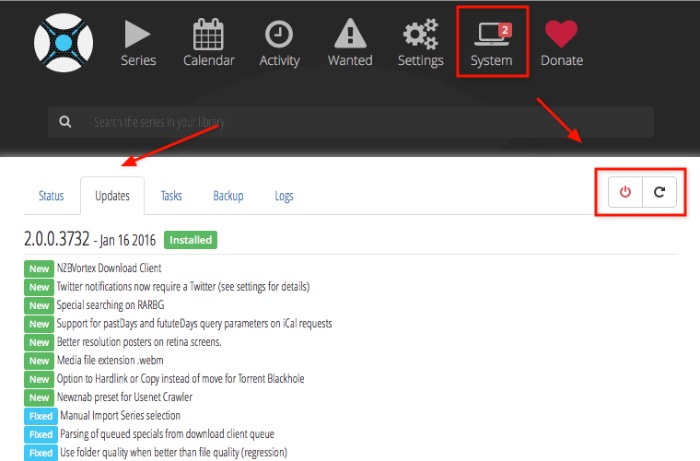Click the notification badge on System
Screen dimensions: 700x461
coord(505,30)
